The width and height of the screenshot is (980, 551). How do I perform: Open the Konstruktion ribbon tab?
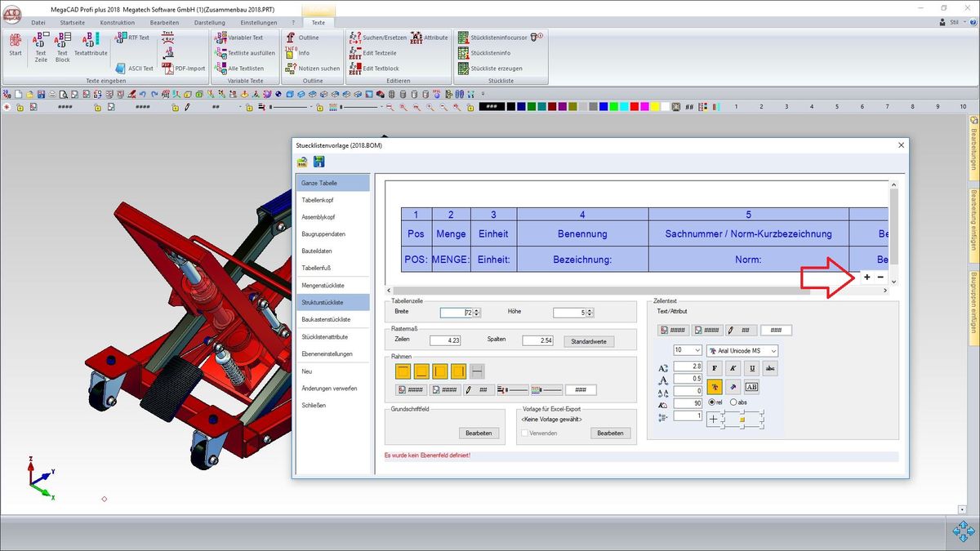[x=118, y=23]
